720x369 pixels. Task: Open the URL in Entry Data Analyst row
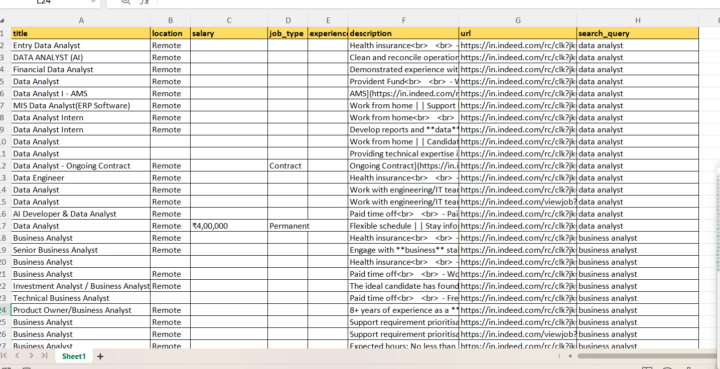pos(518,45)
